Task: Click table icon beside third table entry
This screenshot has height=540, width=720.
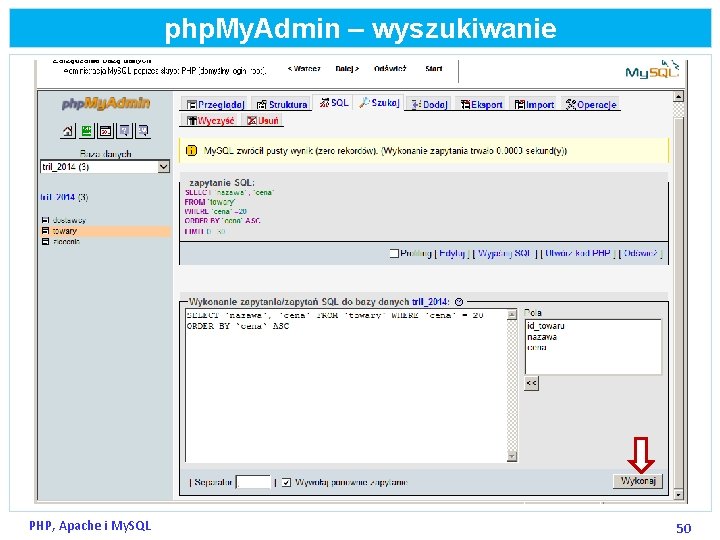Action: click(x=45, y=242)
